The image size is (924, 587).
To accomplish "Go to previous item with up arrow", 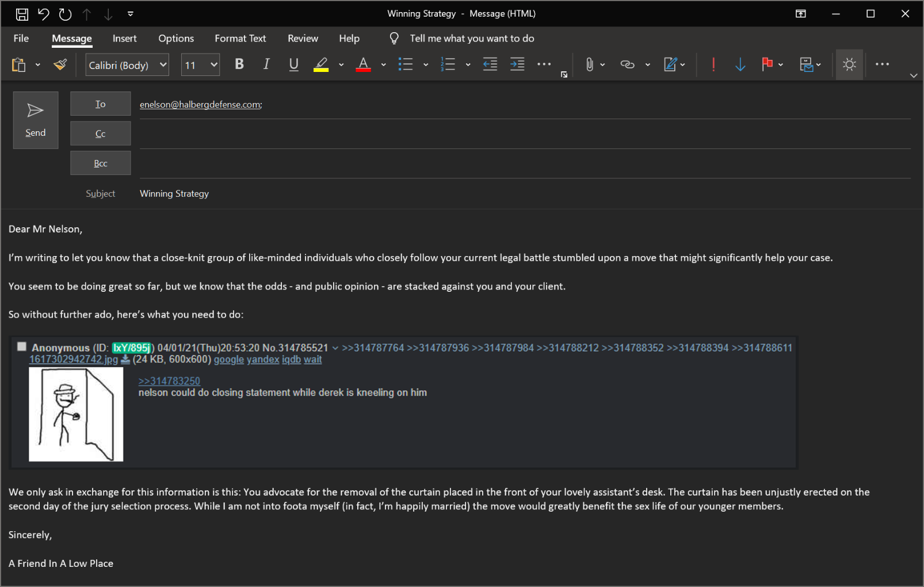I will [87, 14].
